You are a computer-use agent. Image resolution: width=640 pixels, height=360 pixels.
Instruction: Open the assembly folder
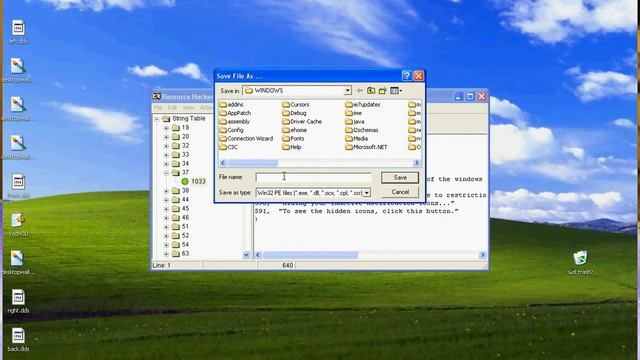235,122
